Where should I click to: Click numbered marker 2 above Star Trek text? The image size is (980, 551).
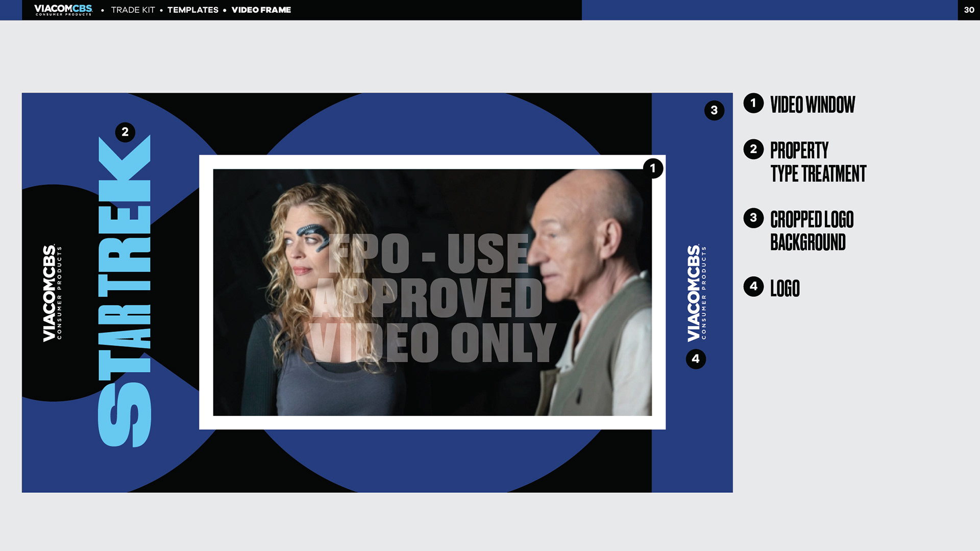pyautogui.click(x=125, y=132)
